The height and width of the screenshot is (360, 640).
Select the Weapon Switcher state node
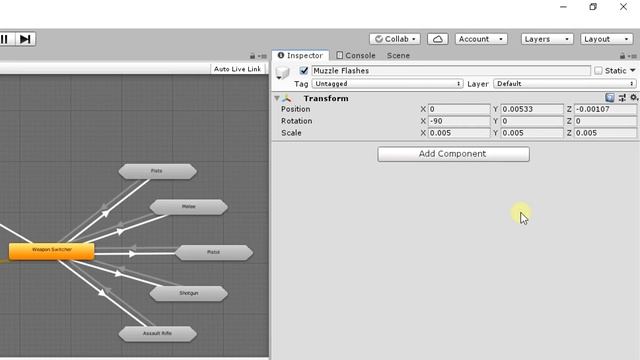pos(51,251)
